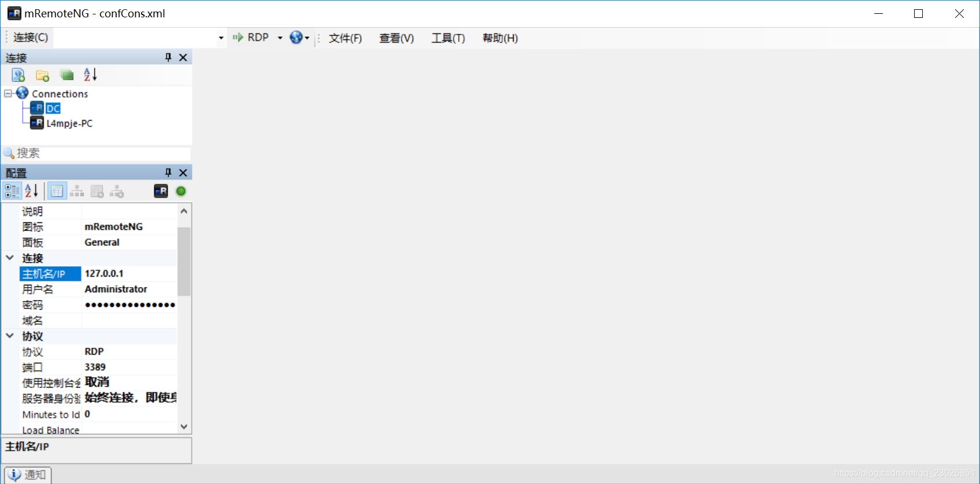Pin the 配置 panel

pyautogui.click(x=168, y=172)
